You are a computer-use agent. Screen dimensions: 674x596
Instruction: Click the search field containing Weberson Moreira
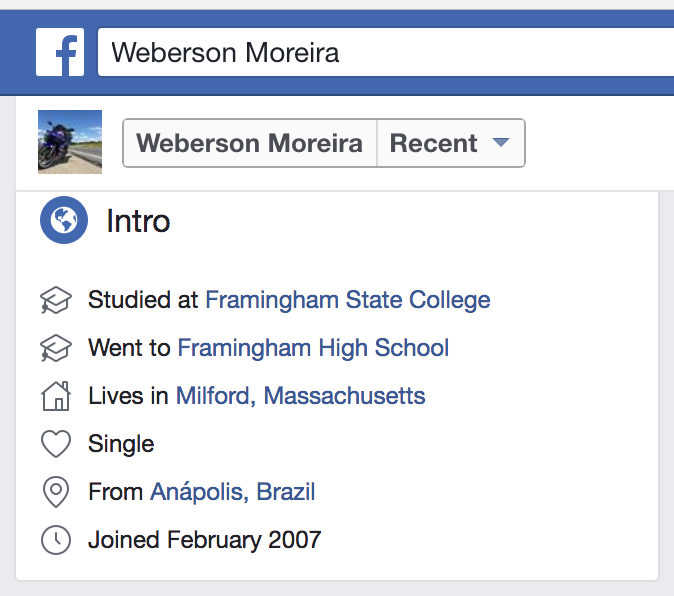385,52
